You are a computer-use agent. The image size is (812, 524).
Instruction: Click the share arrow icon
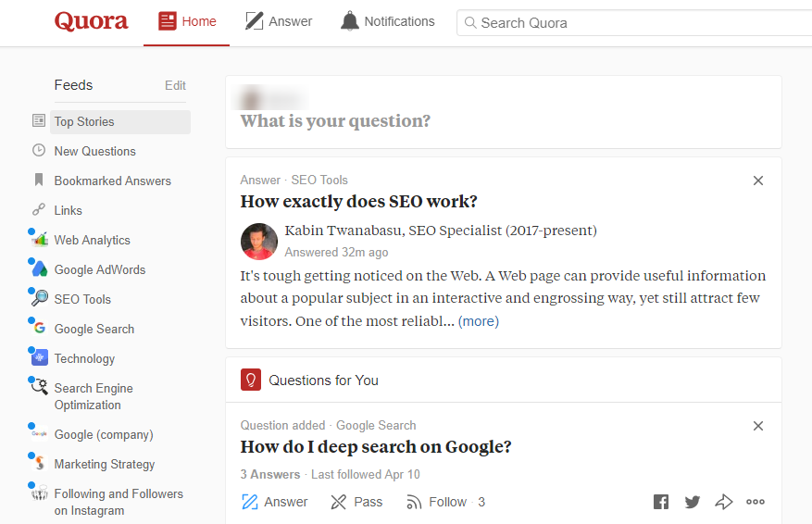pos(724,502)
